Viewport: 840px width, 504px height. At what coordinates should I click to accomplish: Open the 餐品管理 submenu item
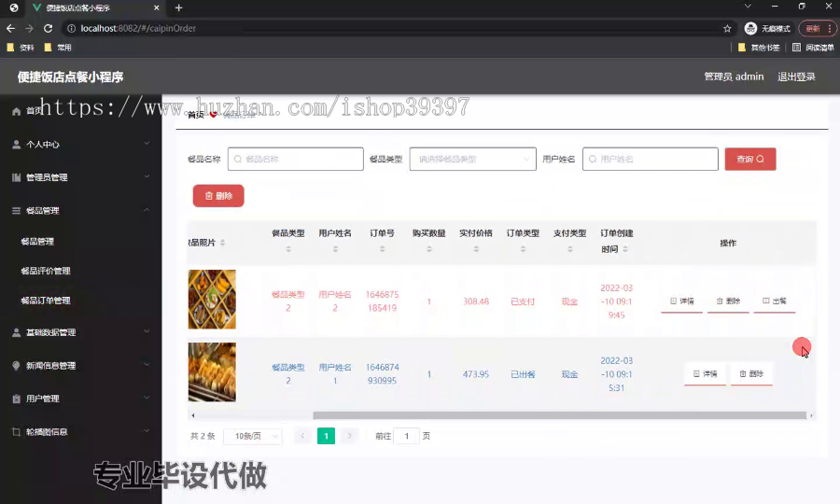[37, 242]
